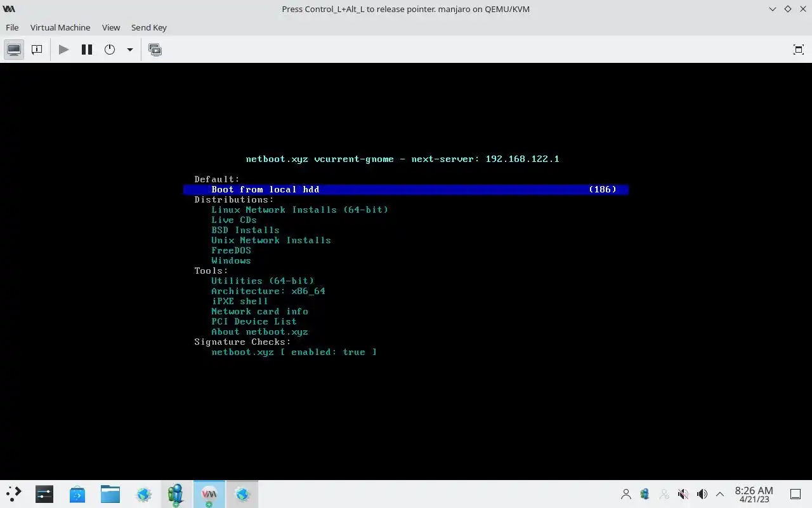Select Network card info entry

pos(259,311)
